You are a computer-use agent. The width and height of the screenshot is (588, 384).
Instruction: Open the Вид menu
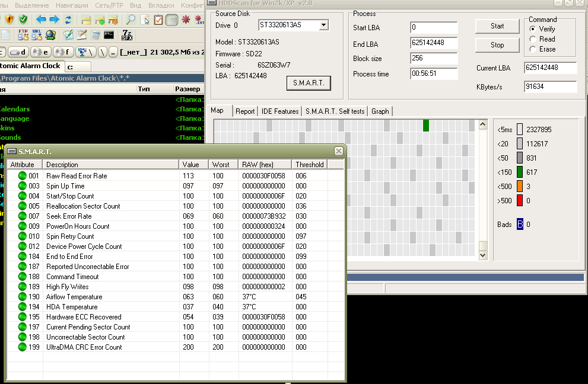135,5
